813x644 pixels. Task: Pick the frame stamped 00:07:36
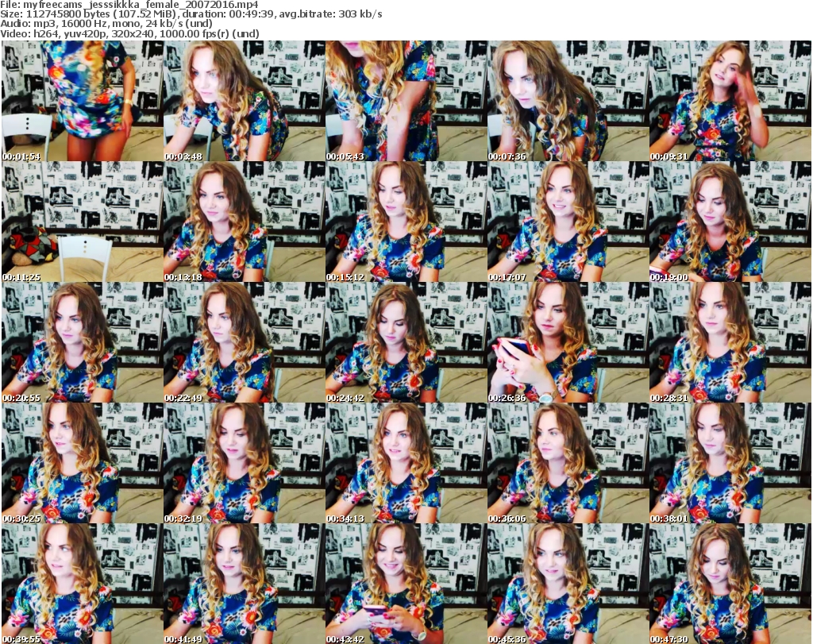pyautogui.click(x=568, y=101)
